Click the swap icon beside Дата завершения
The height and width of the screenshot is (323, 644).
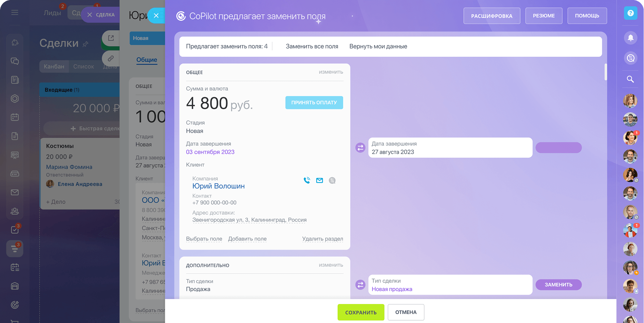(360, 148)
